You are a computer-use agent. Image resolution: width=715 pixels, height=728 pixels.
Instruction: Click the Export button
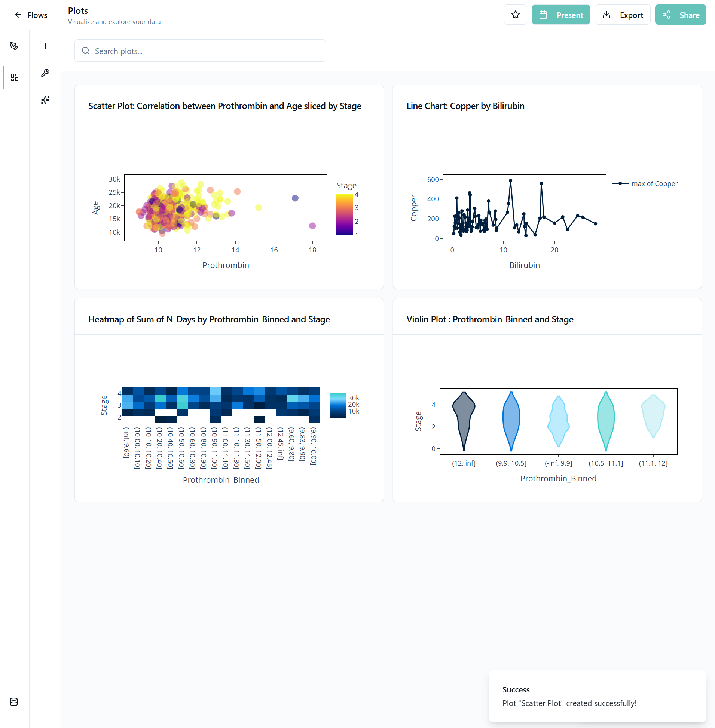[x=622, y=15]
